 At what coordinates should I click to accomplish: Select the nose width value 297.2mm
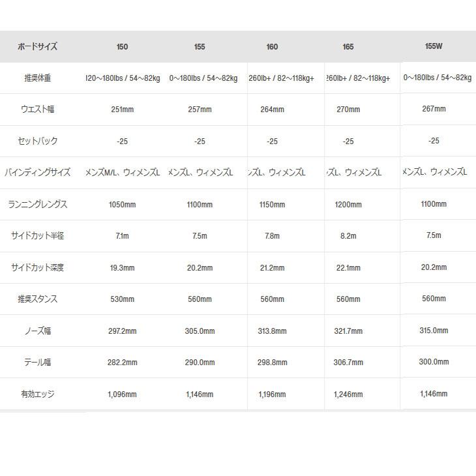coord(122,331)
